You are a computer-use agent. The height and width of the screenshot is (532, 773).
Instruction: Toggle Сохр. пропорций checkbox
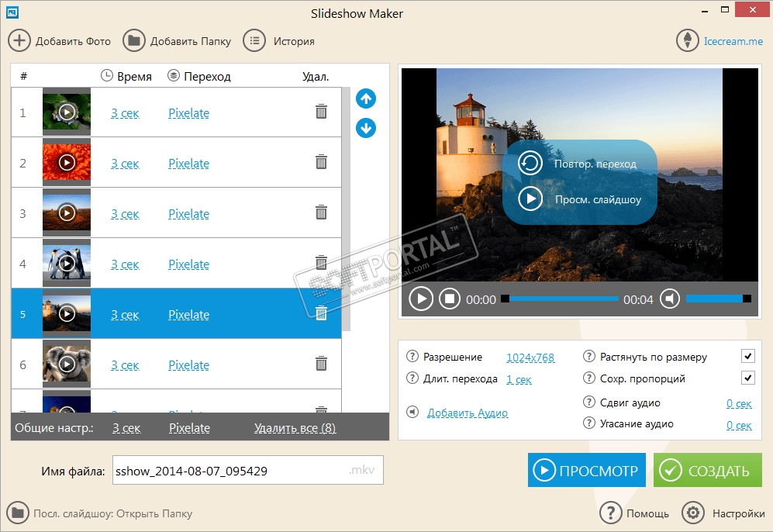748,378
